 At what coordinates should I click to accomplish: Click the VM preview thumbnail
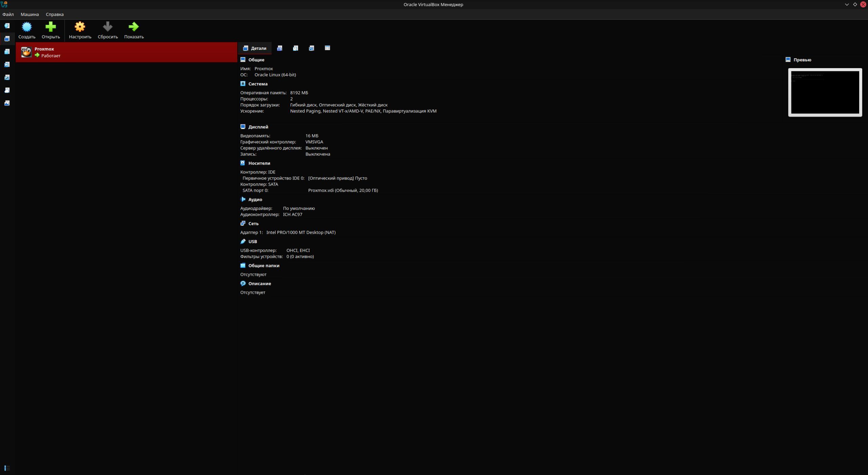point(825,92)
